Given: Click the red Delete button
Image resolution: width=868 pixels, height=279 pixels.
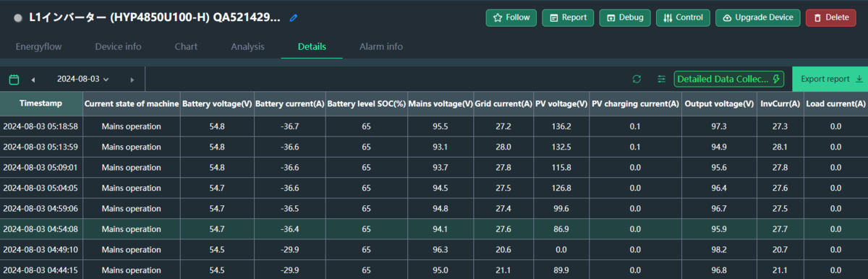Looking at the screenshot, I should pos(830,17).
